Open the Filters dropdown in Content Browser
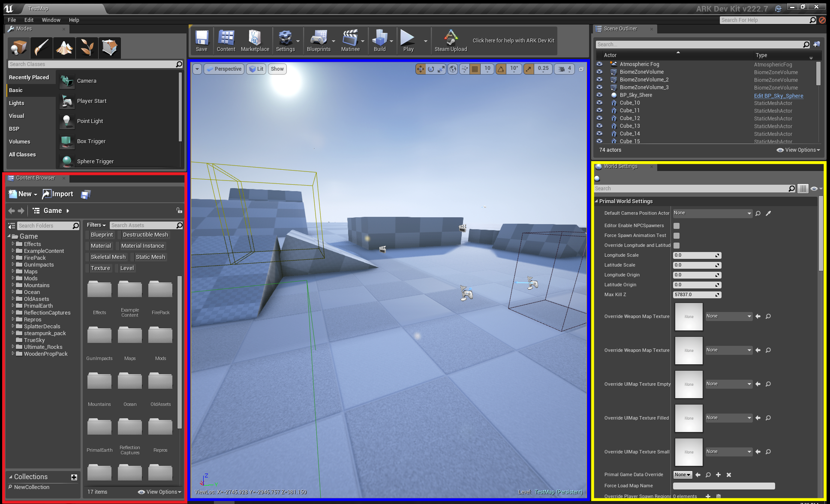 [x=96, y=225]
